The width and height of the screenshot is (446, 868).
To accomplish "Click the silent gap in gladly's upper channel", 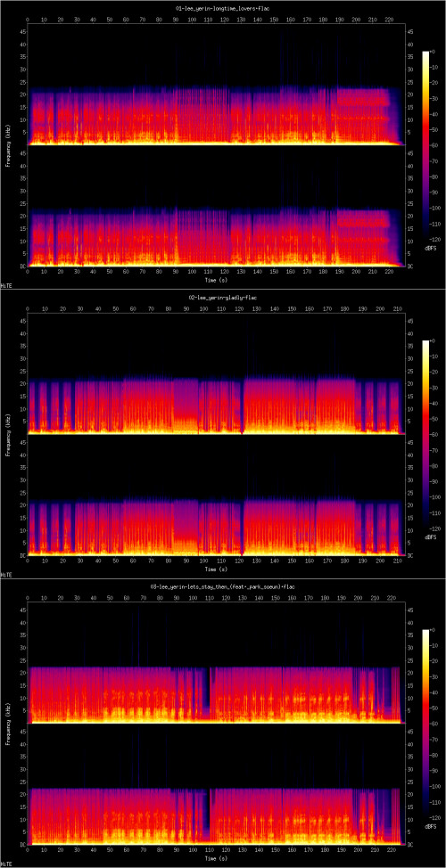I will pos(243,413).
